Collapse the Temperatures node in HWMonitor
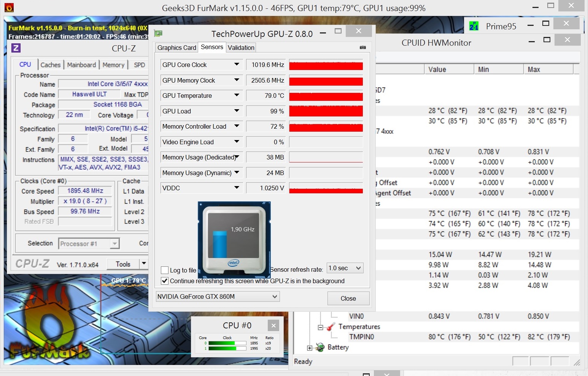Screen dimensions: 588x376 coord(320,327)
